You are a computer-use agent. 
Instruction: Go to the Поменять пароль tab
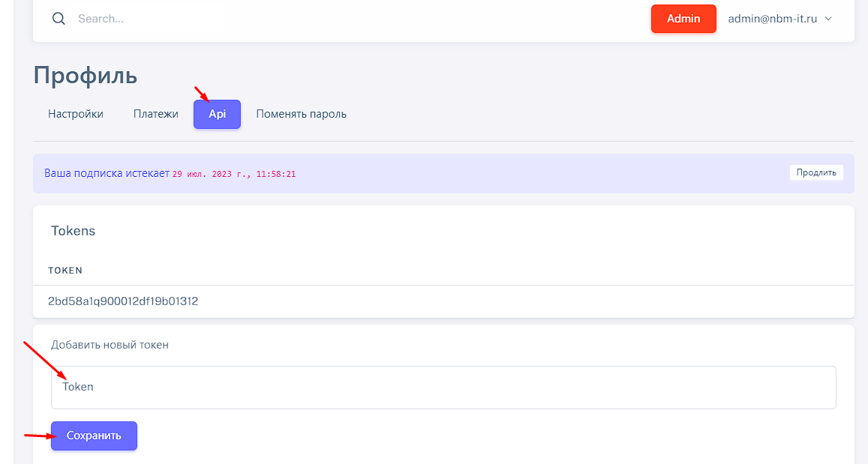301,114
